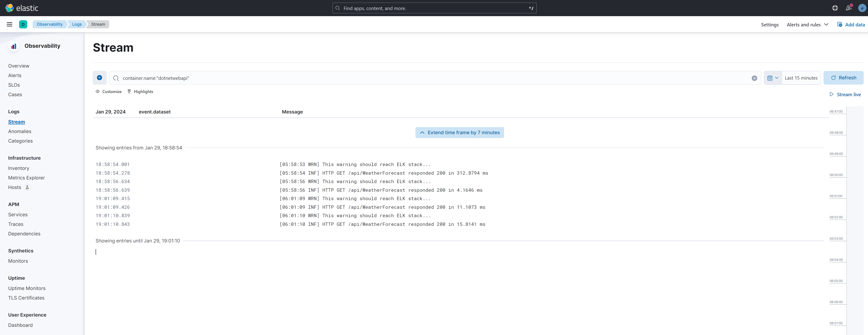Start Stream live playback
Screen dimensions: 868x335
845,94
